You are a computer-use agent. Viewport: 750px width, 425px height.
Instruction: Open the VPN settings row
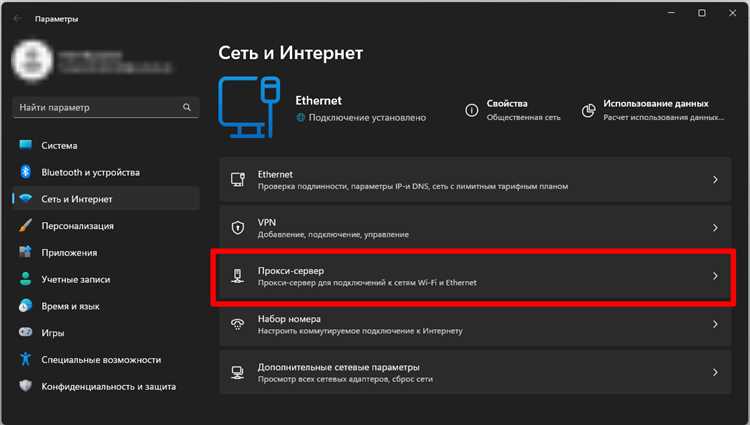click(475, 228)
